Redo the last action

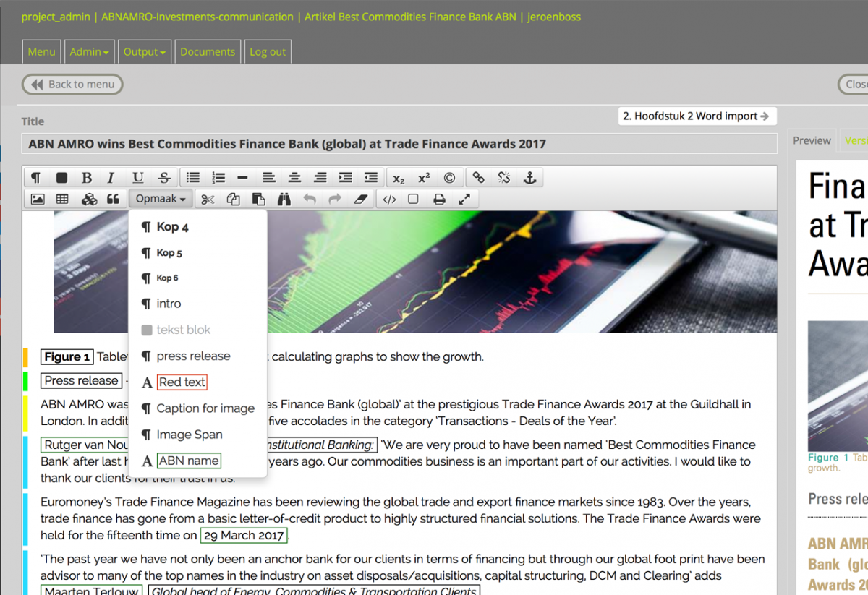tap(335, 200)
